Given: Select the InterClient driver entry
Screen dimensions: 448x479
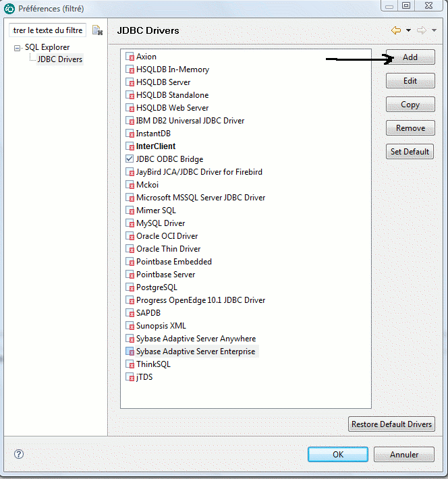Looking at the screenshot, I should tap(156, 146).
